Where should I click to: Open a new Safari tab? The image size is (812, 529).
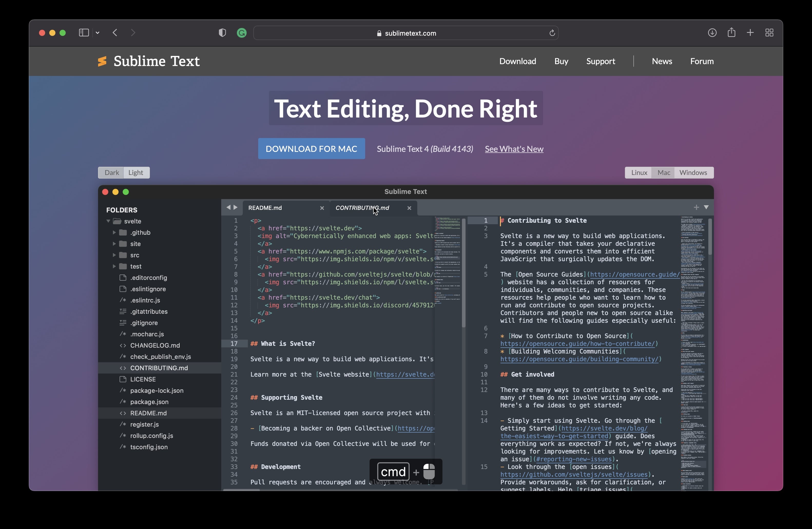tap(750, 33)
